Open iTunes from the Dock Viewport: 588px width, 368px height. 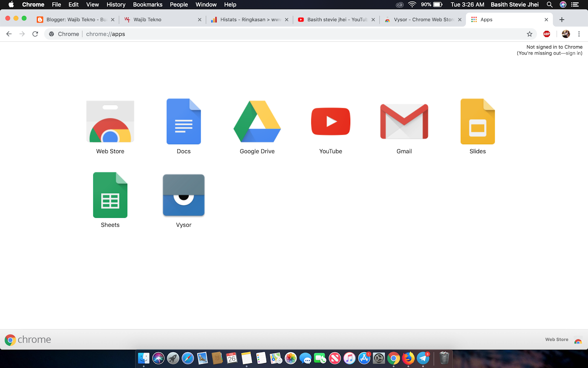coord(349,358)
